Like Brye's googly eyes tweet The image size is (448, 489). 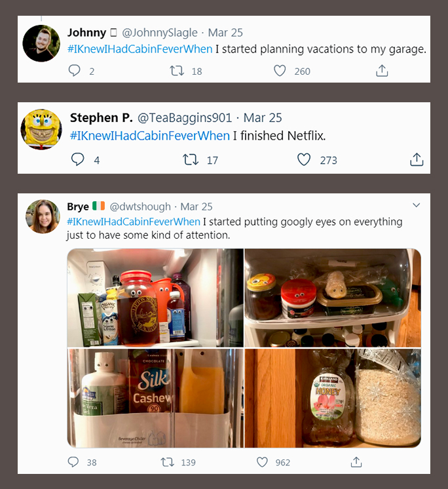pos(262,462)
